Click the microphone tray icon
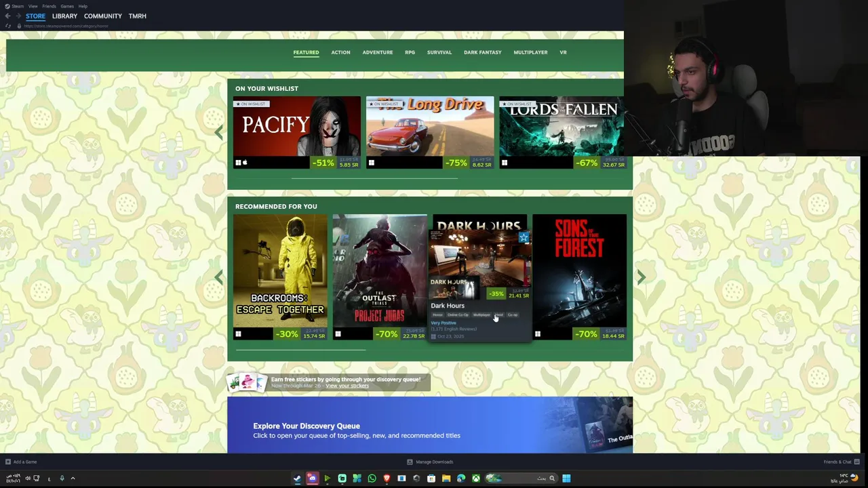This screenshot has height=488, width=868. (x=62, y=479)
